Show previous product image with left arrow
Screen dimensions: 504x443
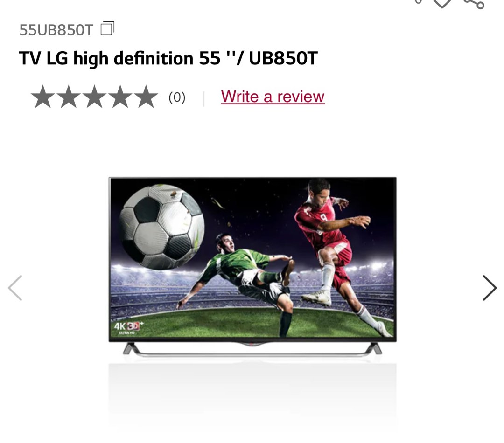tap(15, 288)
